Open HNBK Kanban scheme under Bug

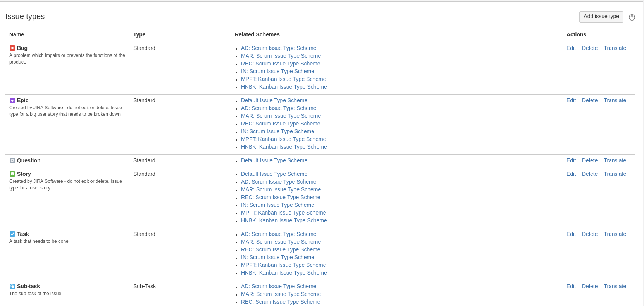284,87
